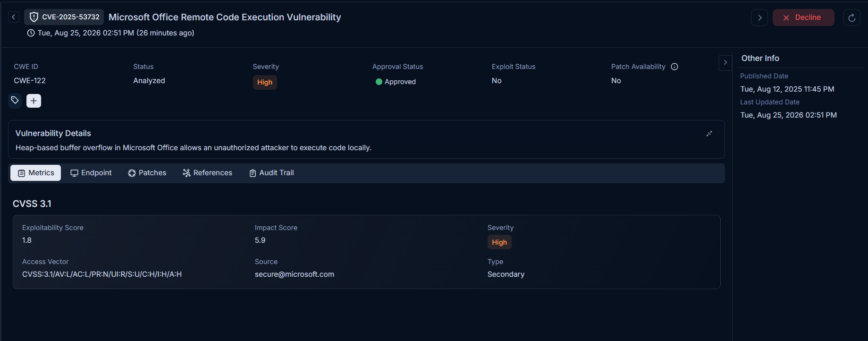
Task: Click the CVE-2025-53732 badge
Action: tap(64, 17)
